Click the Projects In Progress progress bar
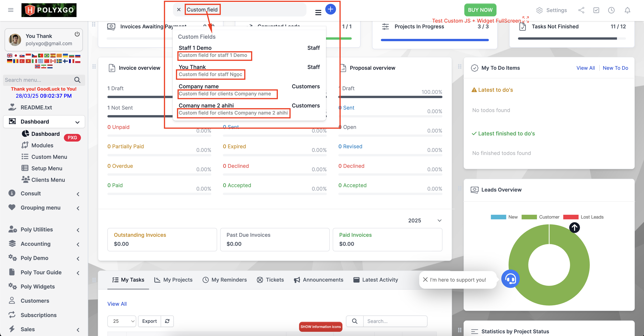Viewport: 644px width, 336px height. click(x=435, y=40)
